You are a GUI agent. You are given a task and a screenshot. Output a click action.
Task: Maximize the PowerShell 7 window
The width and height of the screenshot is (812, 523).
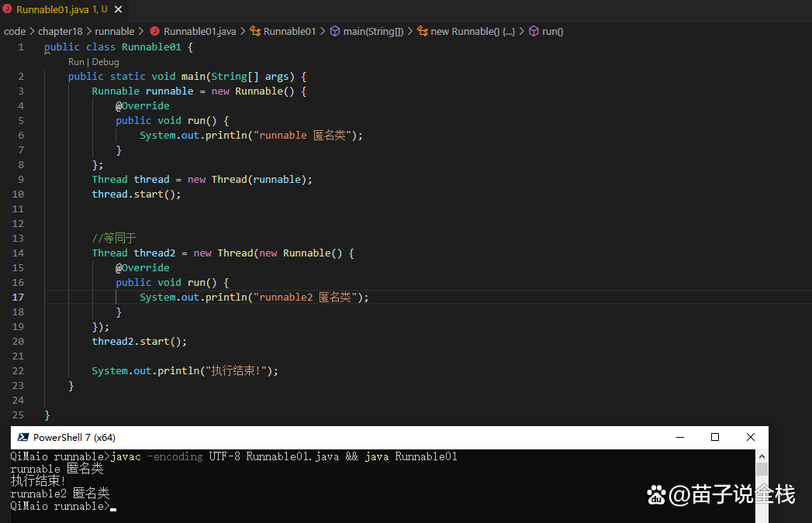coord(715,437)
